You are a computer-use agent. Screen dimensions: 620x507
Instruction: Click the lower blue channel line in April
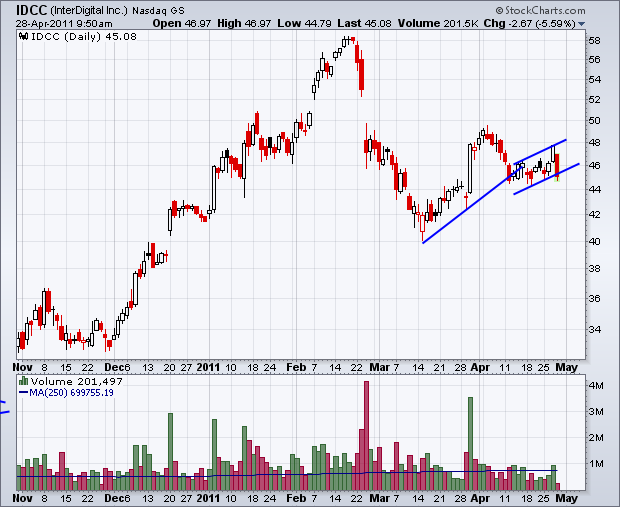[x=546, y=179]
